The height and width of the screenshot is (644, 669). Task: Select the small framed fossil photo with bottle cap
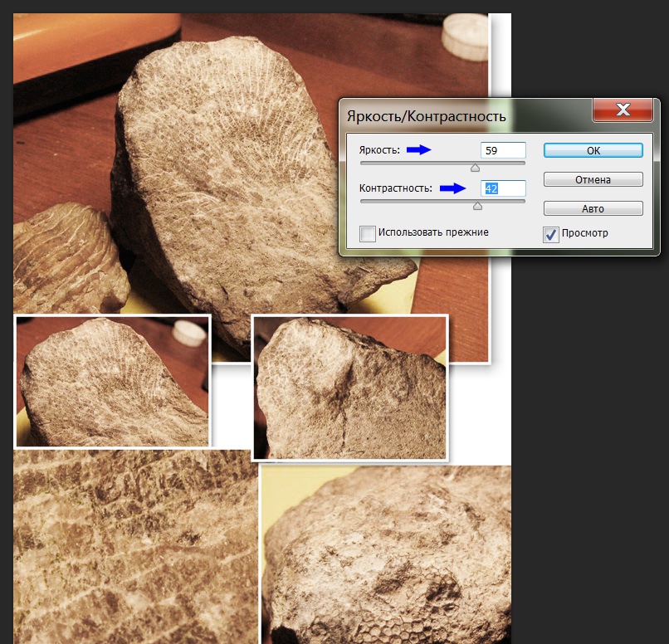pos(112,381)
